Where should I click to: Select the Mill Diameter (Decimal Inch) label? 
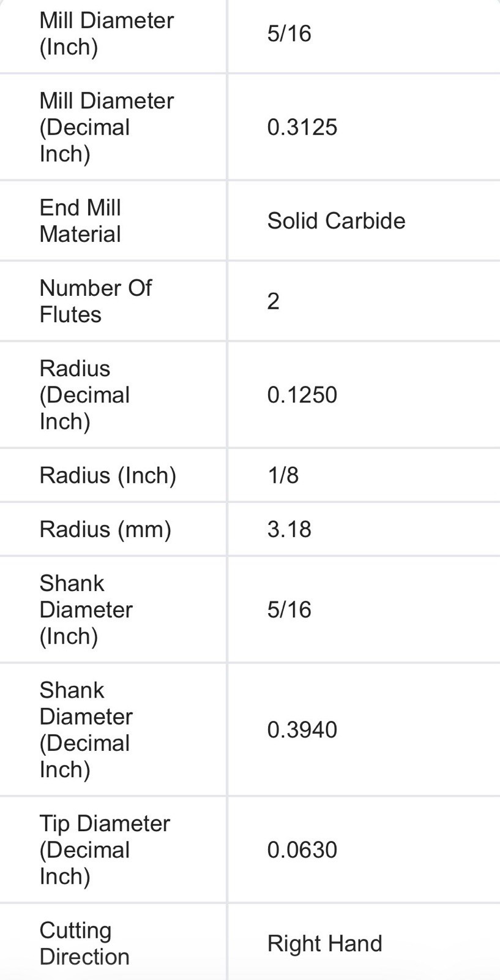click(x=106, y=127)
